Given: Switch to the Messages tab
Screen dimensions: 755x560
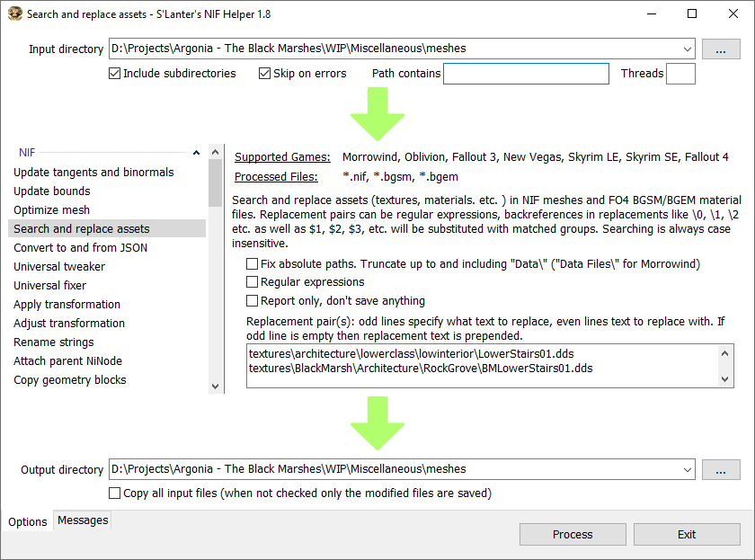Looking at the screenshot, I should [83, 520].
